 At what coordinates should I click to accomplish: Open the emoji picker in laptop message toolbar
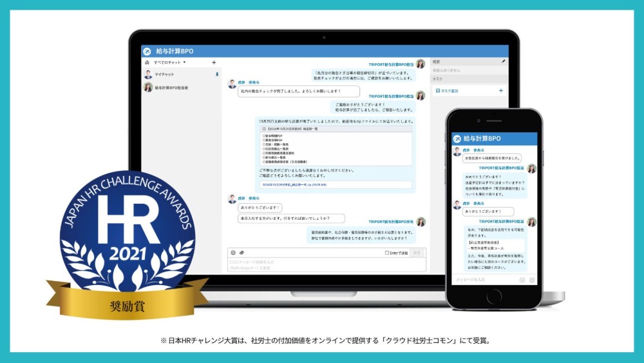233,252
